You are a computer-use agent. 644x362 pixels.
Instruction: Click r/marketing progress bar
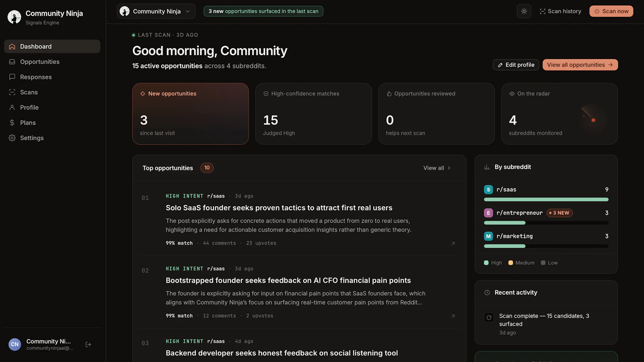click(x=546, y=246)
